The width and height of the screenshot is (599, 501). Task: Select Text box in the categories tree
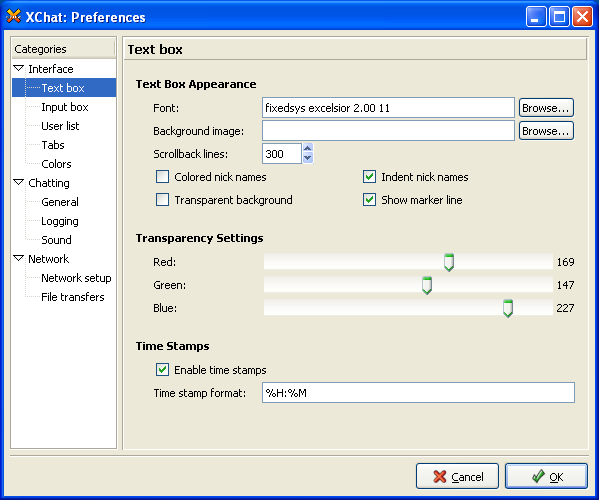tap(63, 88)
